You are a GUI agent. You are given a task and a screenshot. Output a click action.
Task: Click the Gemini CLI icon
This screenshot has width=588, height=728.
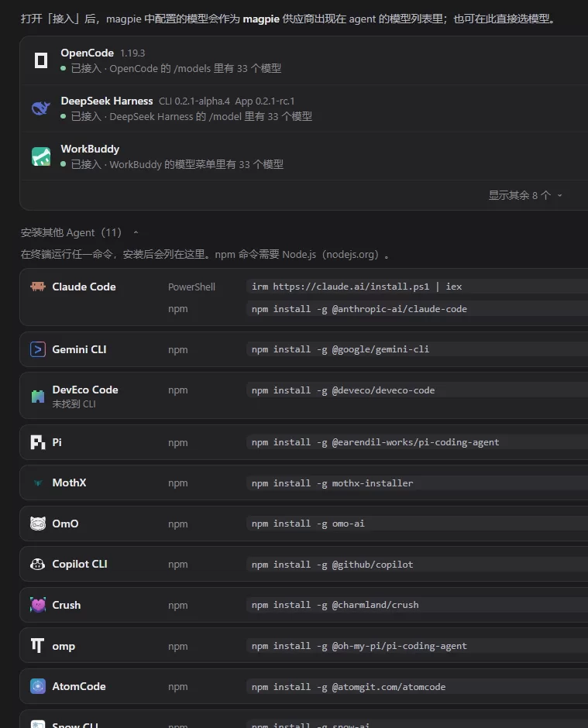38,349
